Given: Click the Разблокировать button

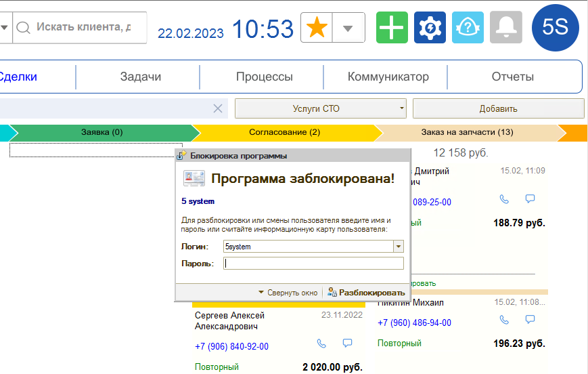Looking at the screenshot, I should pyautogui.click(x=366, y=293).
